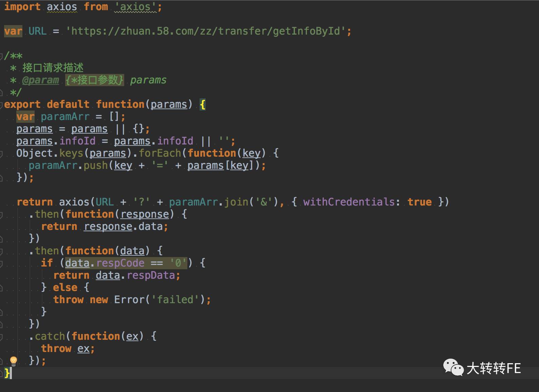Click paramArr in the var declaration line
This screenshot has height=392, width=539.
pos(65,117)
